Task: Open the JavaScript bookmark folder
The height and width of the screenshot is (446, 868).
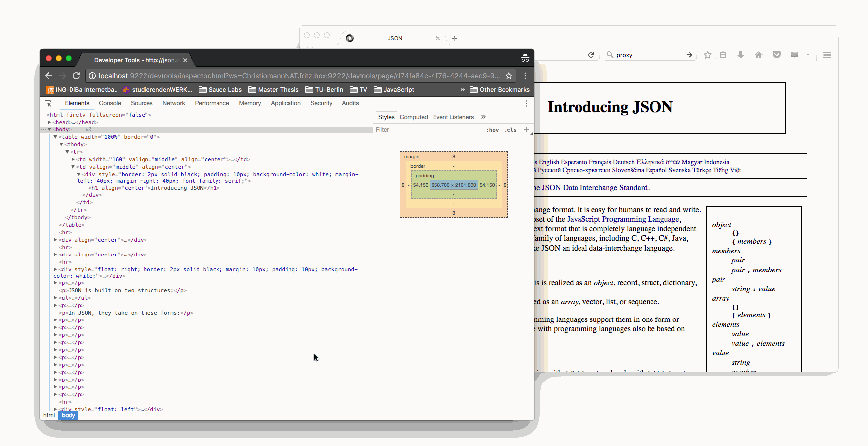Action: (394, 90)
